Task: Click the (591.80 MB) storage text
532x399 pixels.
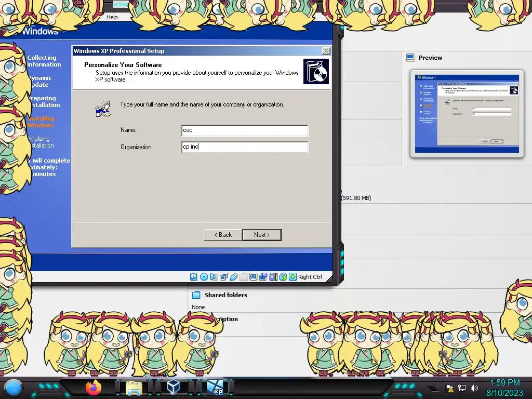Action: 356,198
